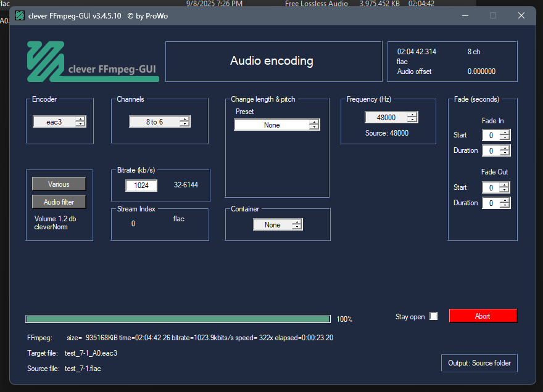543x392 pixels.
Task: Click the source file name test_7-1.flac
Action: 83,369
